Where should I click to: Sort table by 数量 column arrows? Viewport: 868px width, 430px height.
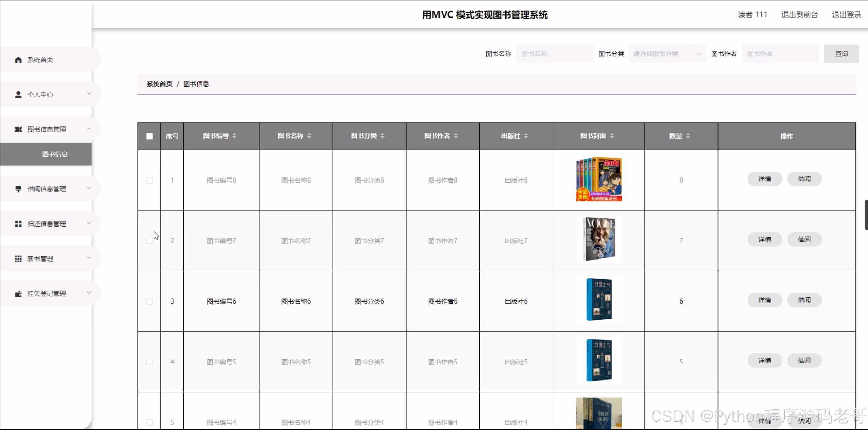click(688, 136)
